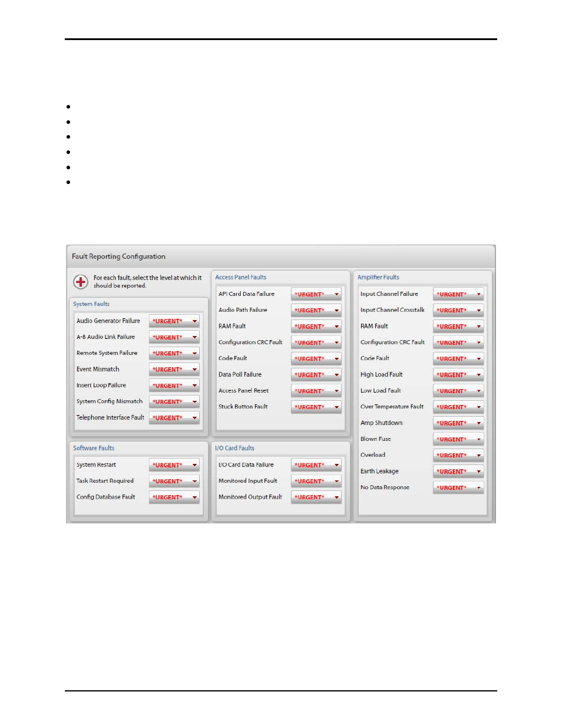Open Audio Generator Failure level dropdown
The width and height of the screenshot is (562, 728).
174,321
